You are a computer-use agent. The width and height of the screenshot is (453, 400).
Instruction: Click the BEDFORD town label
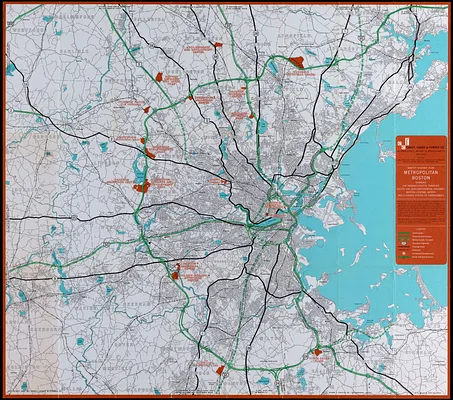pos(119,80)
